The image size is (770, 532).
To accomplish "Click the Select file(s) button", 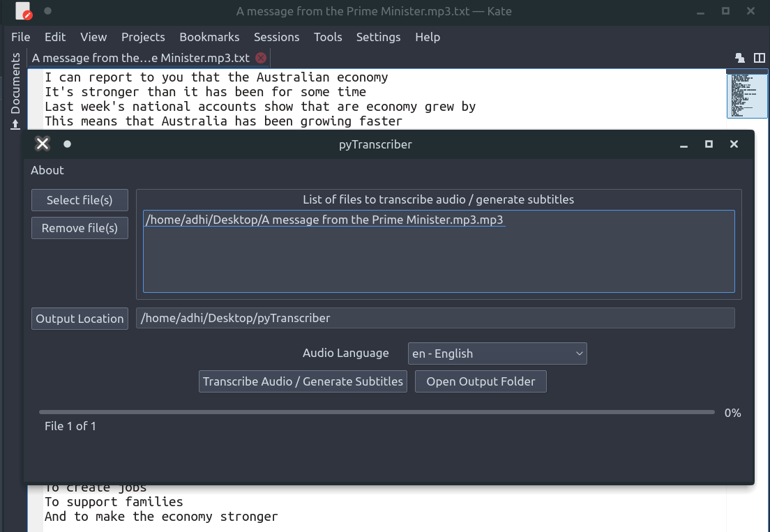I will tap(79, 200).
